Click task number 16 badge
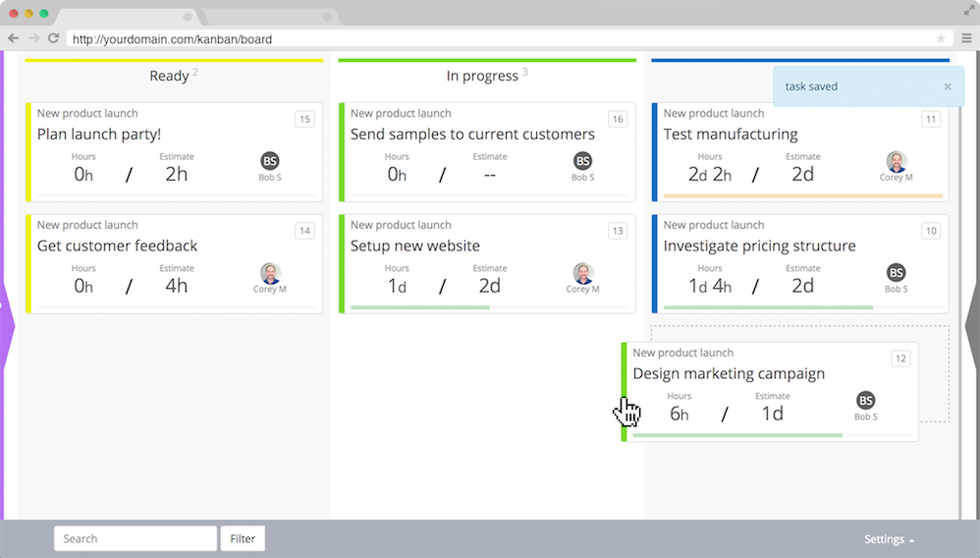 (x=618, y=119)
